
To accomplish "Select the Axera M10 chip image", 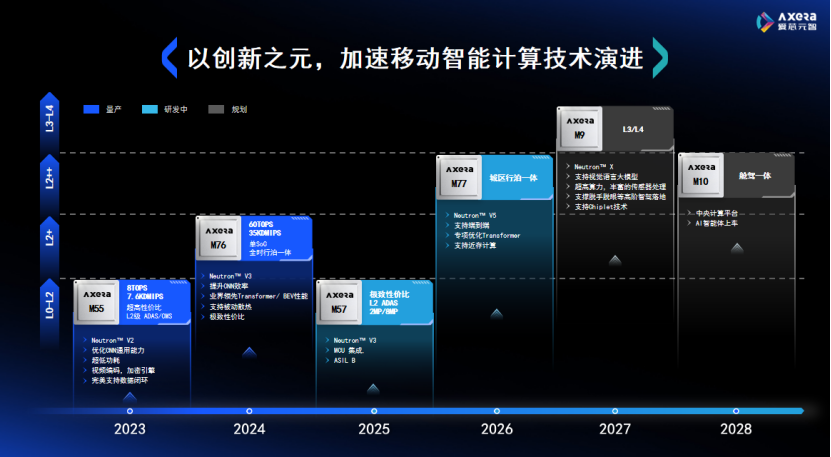I will tap(701, 175).
